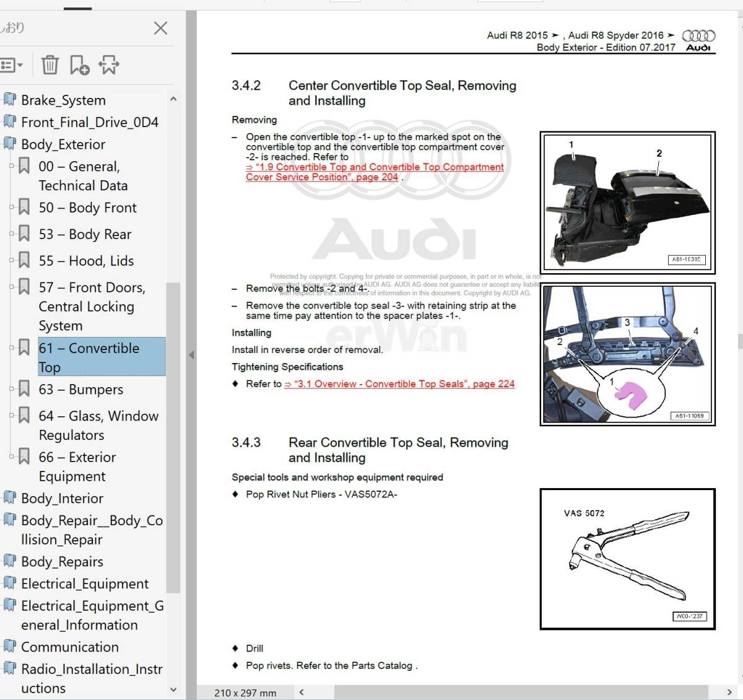Click ribbon icon beside 53 – Body Rear
The image size is (743, 700).
click(24, 234)
